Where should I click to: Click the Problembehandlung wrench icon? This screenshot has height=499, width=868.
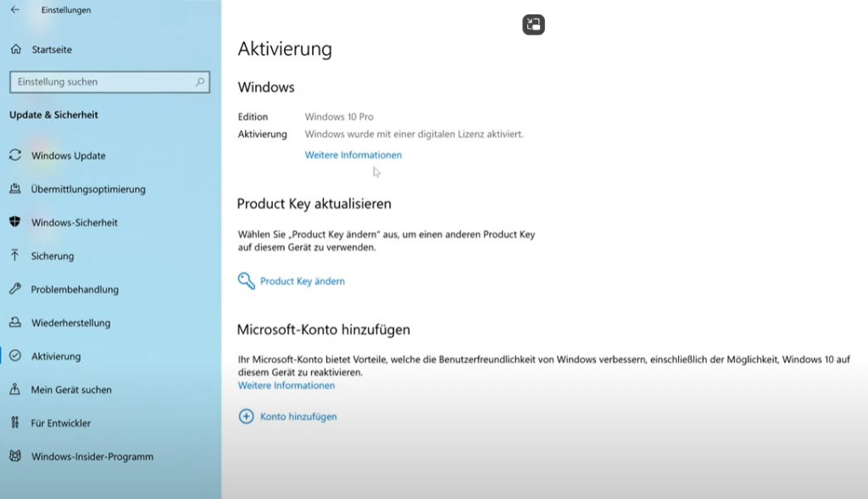14,289
